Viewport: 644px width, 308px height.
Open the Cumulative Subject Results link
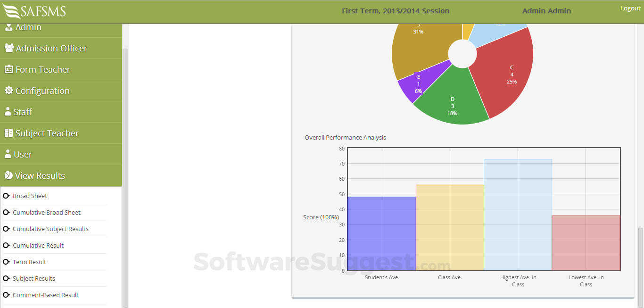click(x=50, y=229)
